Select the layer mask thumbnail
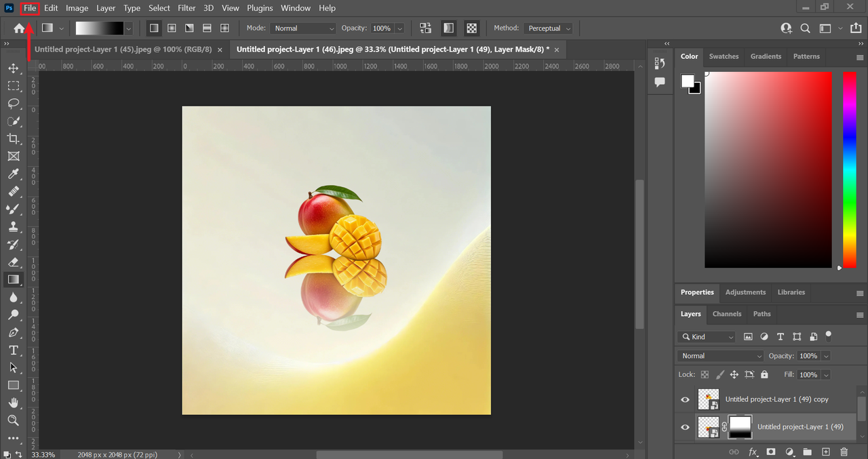 click(x=740, y=427)
